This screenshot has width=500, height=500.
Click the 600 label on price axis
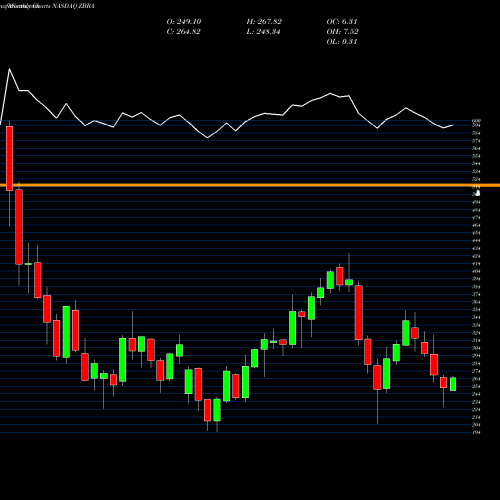[476, 121]
